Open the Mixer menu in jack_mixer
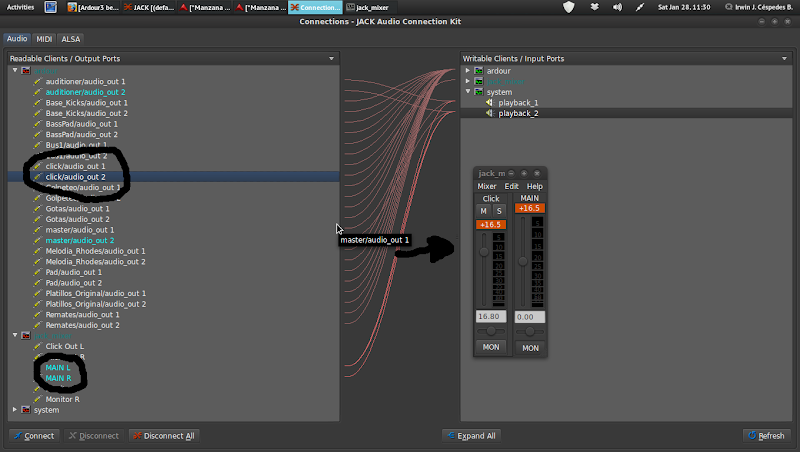800x452 pixels. (486, 186)
